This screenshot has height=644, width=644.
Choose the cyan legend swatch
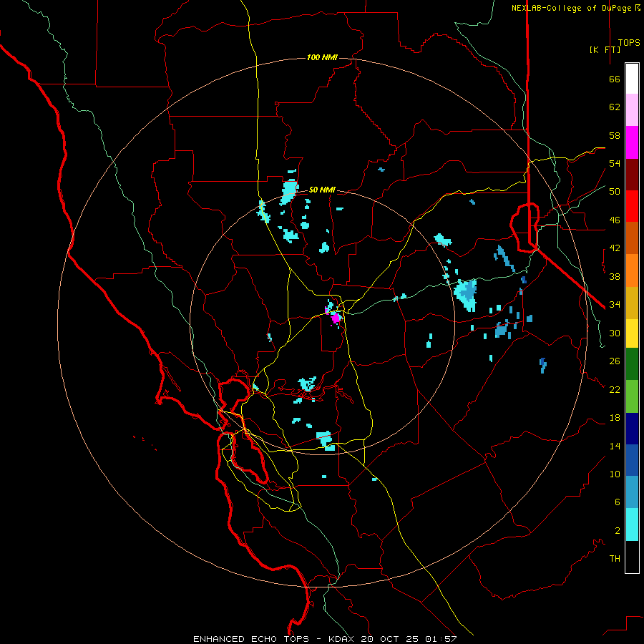click(632, 525)
